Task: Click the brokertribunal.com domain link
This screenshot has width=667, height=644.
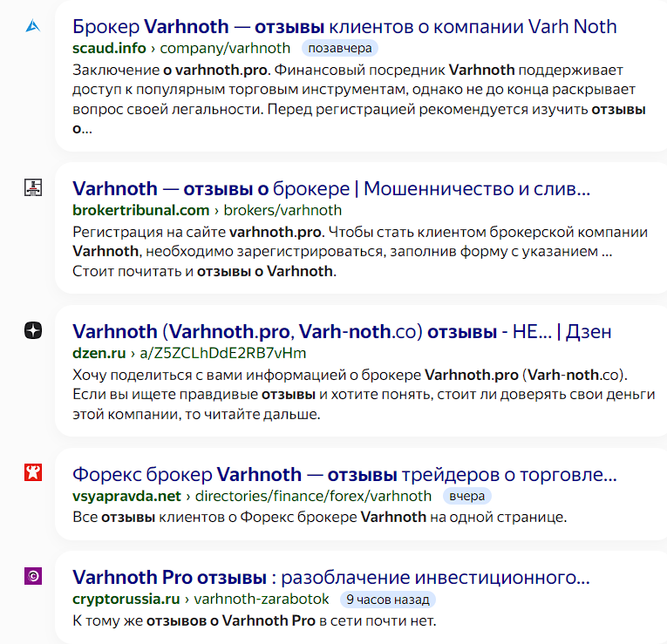Action: (x=141, y=210)
